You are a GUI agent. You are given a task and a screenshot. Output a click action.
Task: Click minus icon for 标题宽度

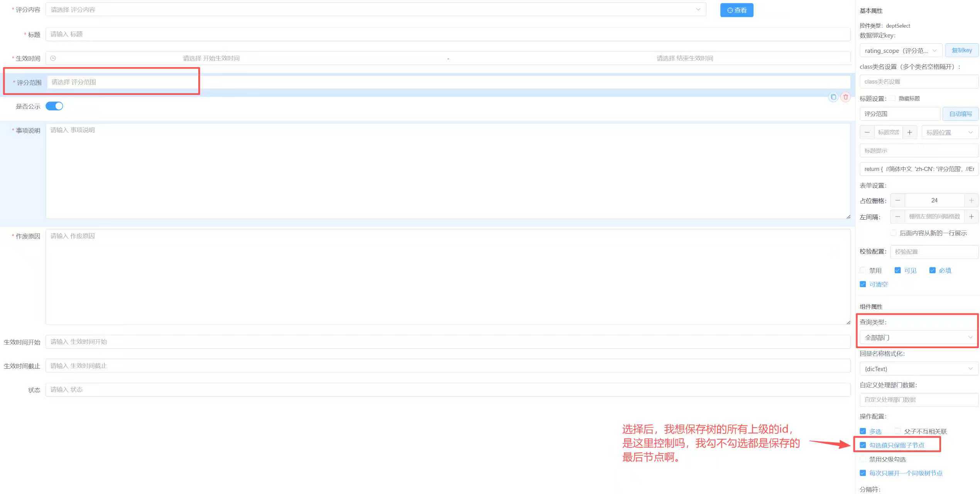point(867,132)
